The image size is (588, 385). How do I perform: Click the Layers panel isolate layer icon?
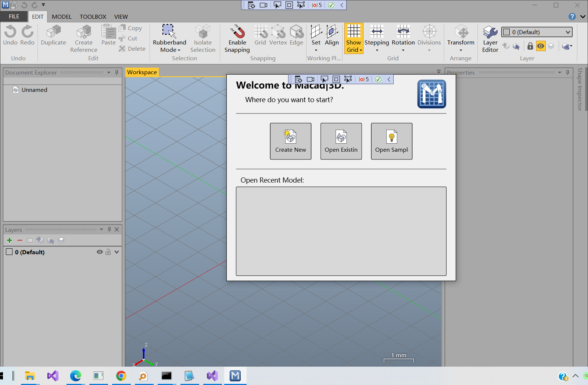point(61,240)
